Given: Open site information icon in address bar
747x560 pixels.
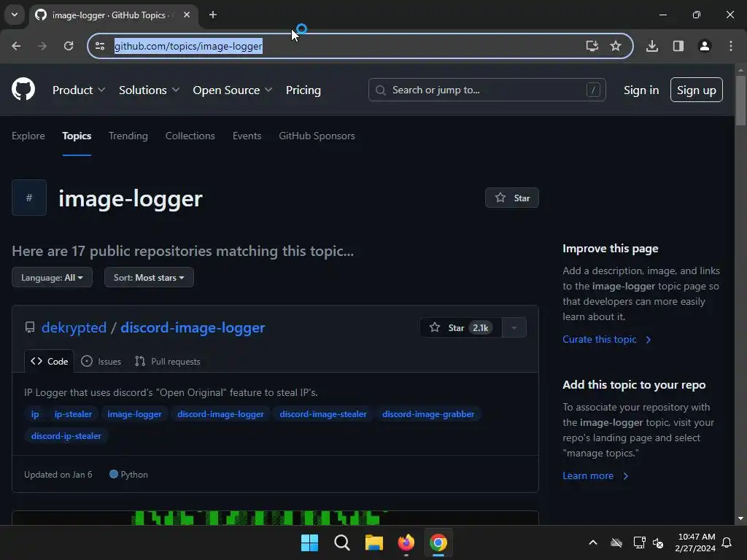Looking at the screenshot, I should [100, 46].
